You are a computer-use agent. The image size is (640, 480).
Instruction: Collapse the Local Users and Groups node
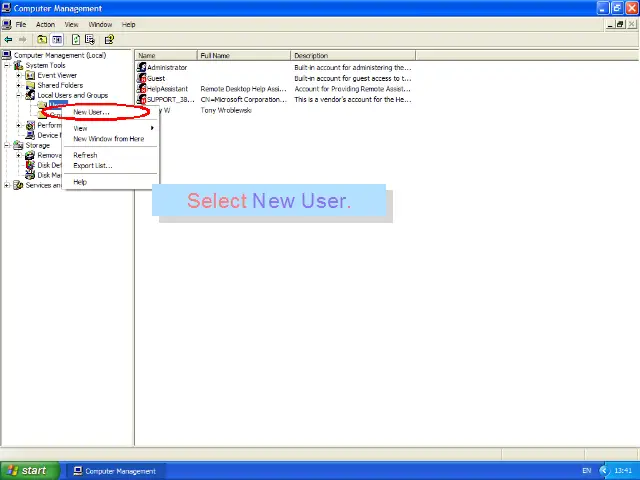(18, 95)
